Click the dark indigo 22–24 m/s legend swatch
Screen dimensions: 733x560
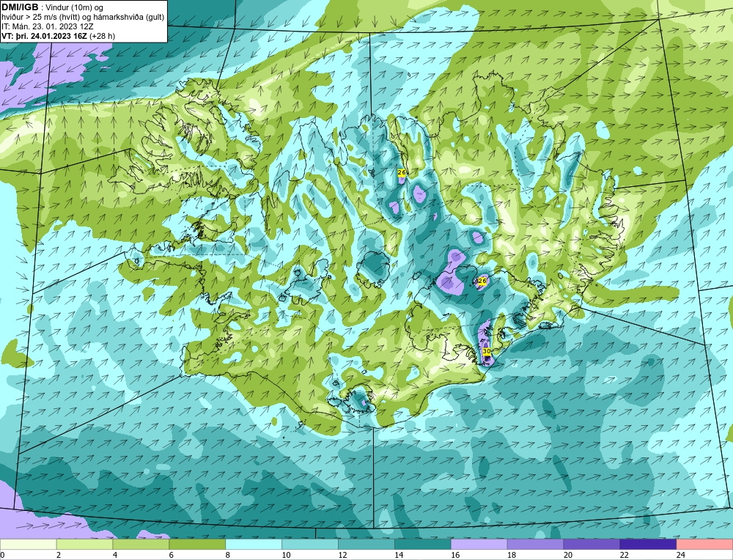tap(649, 545)
